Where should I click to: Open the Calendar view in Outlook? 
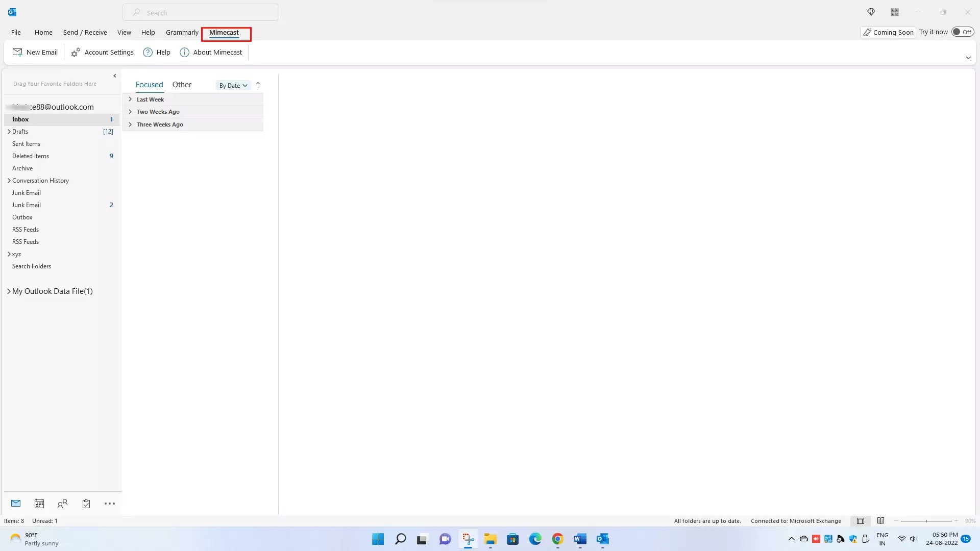39,504
